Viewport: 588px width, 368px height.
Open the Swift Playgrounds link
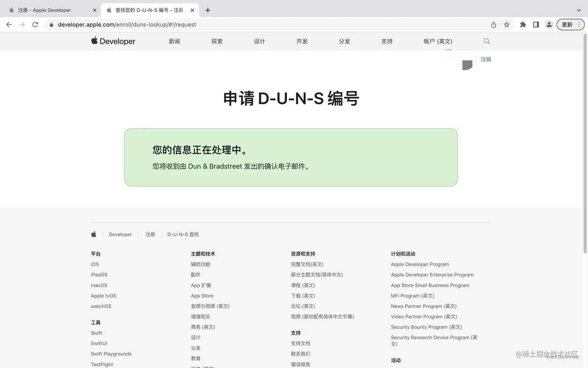111,354
